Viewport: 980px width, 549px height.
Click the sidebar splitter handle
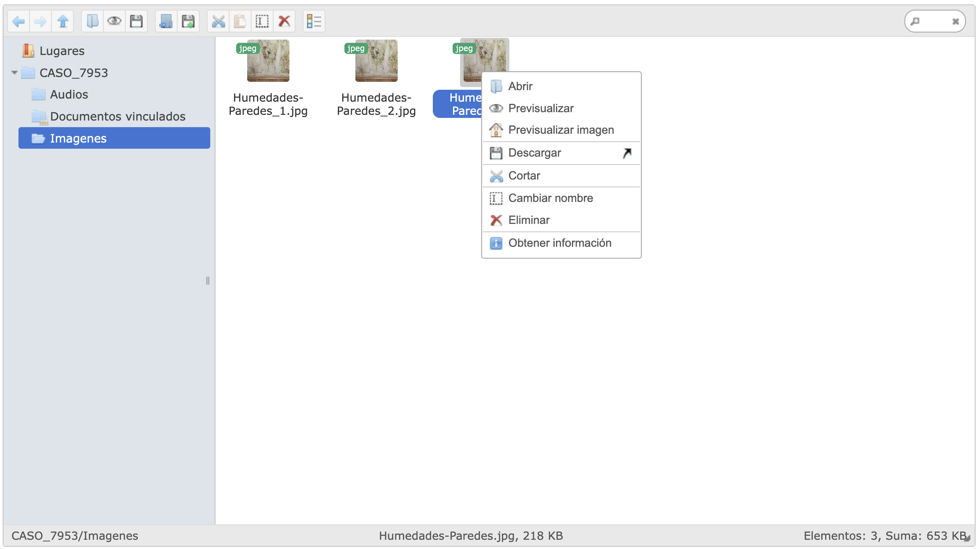(x=208, y=281)
